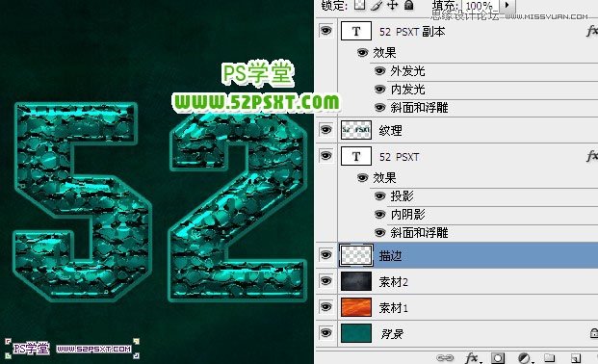Screen dimensions: 598x364
Task: Hide the 素材1 layer
Action: click(x=325, y=307)
